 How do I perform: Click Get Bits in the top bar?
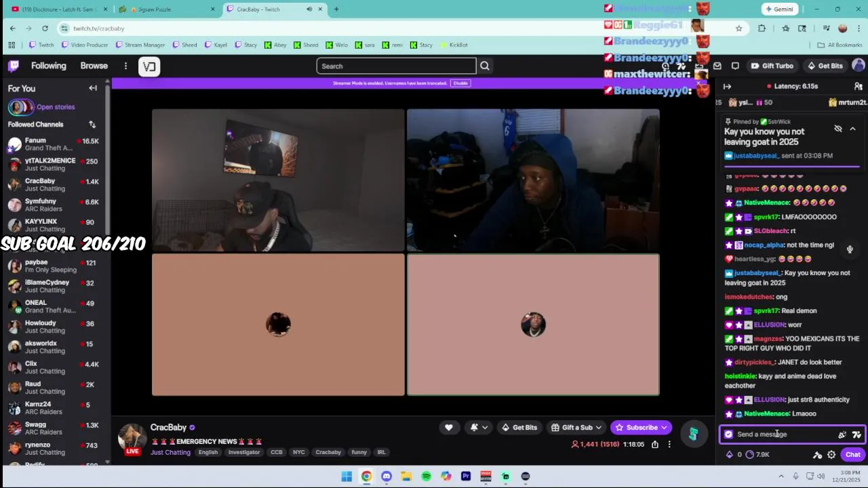(x=825, y=66)
